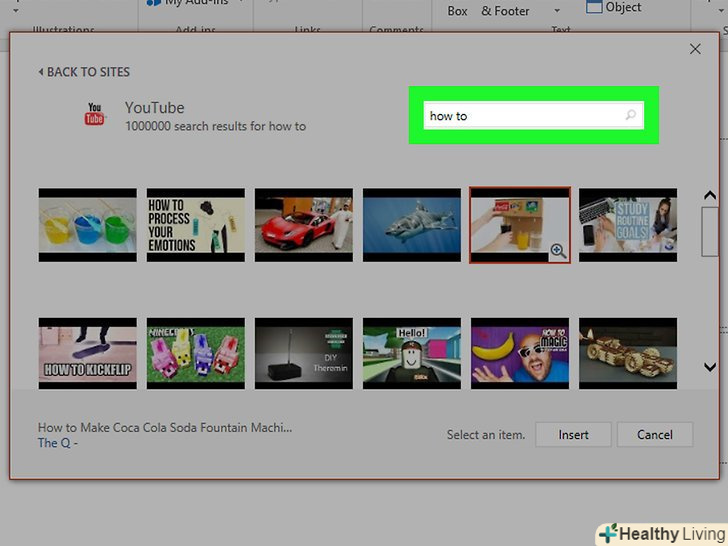Select the DIY Theremin video thumbnail
The image size is (728, 546).
(x=304, y=354)
